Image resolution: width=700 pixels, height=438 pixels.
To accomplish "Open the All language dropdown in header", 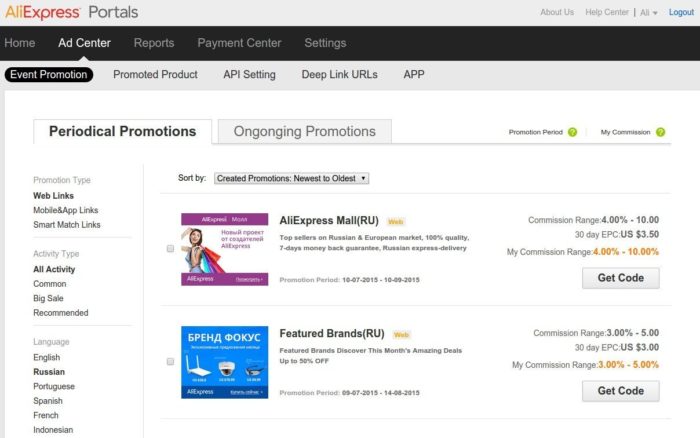I will (649, 13).
